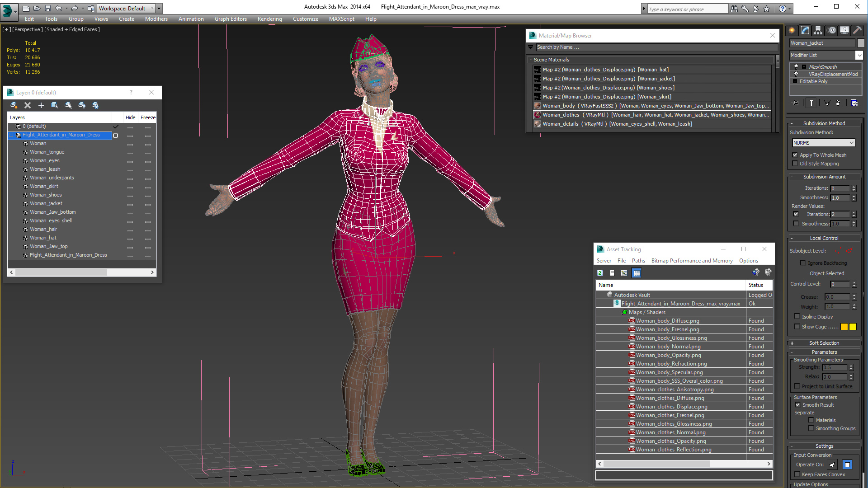Expand the Editable Poly sub-levels
Screen dimensions: 868x488
click(x=795, y=81)
